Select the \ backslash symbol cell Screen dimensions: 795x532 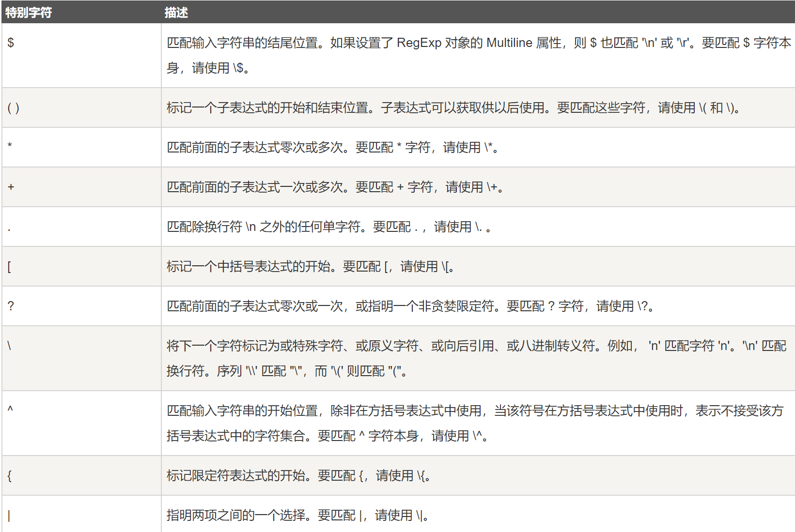[9, 346]
